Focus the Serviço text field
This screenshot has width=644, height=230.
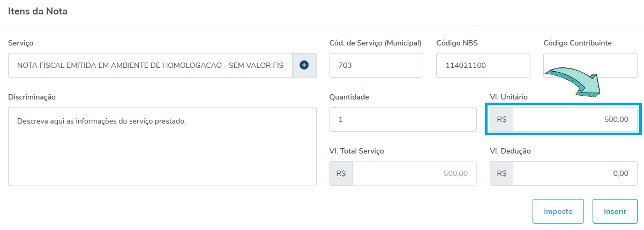pos(150,65)
